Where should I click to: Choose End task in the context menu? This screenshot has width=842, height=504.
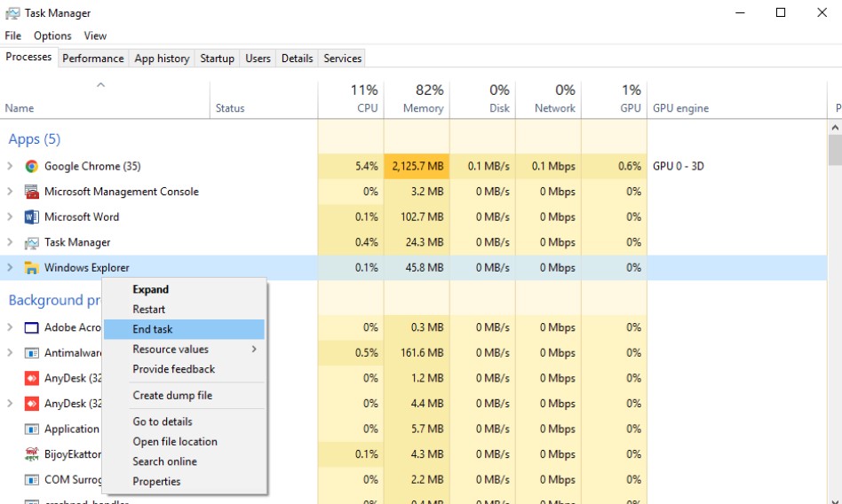click(x=184, y=329)
